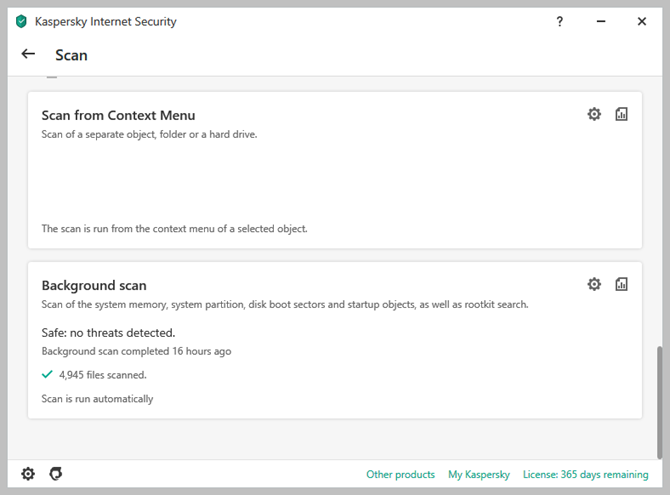View Scan from Context Menu report
This screenshot has height=495, width=670.
(x=621, y=115)
